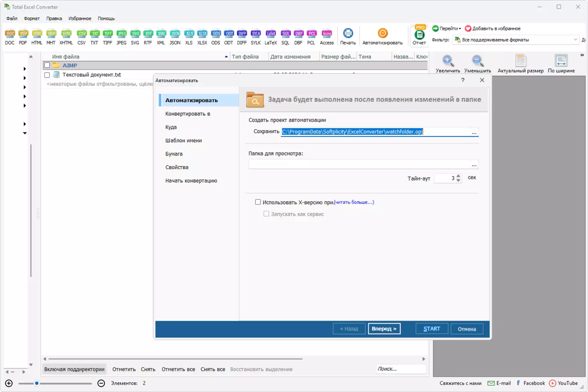Select JSON format icon
588x392 pixels.
175,37
